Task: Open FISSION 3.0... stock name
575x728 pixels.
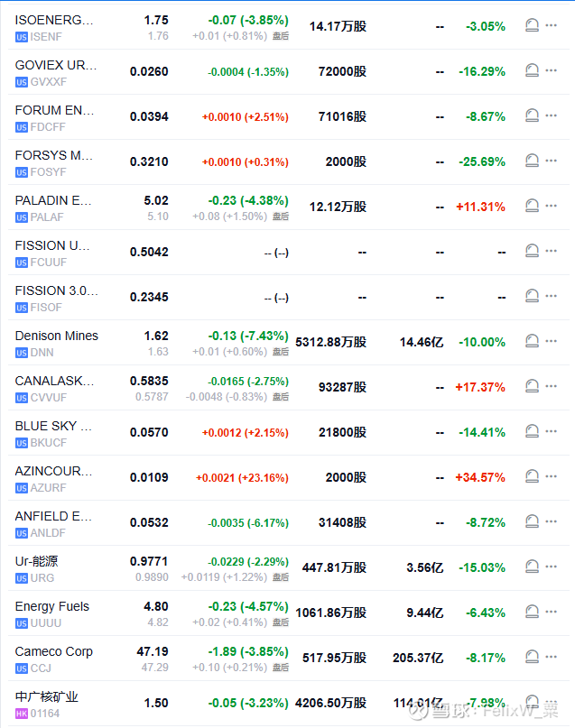Action: [56, 290]
